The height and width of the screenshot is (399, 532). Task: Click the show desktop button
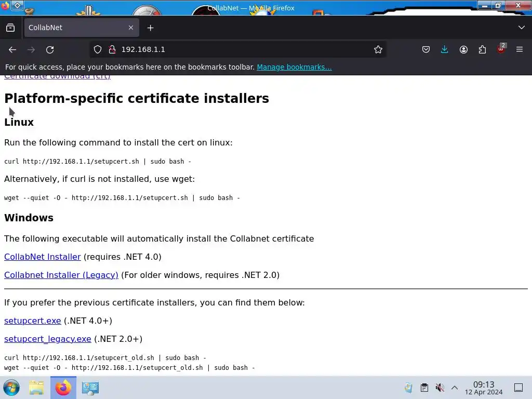[x=518, y=388]
